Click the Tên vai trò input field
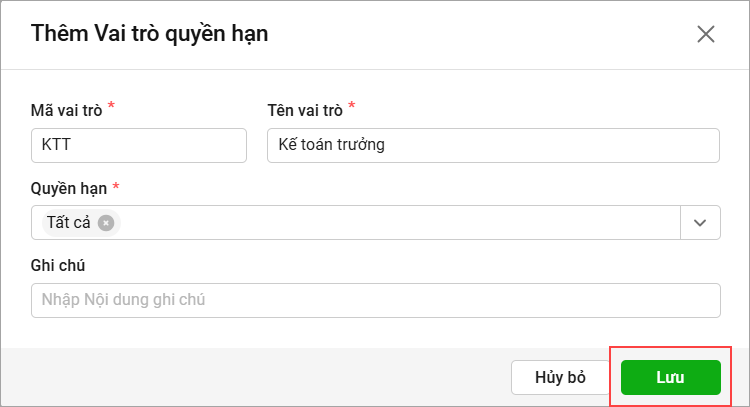Screen dimensions: 750x407 (493, 145)
